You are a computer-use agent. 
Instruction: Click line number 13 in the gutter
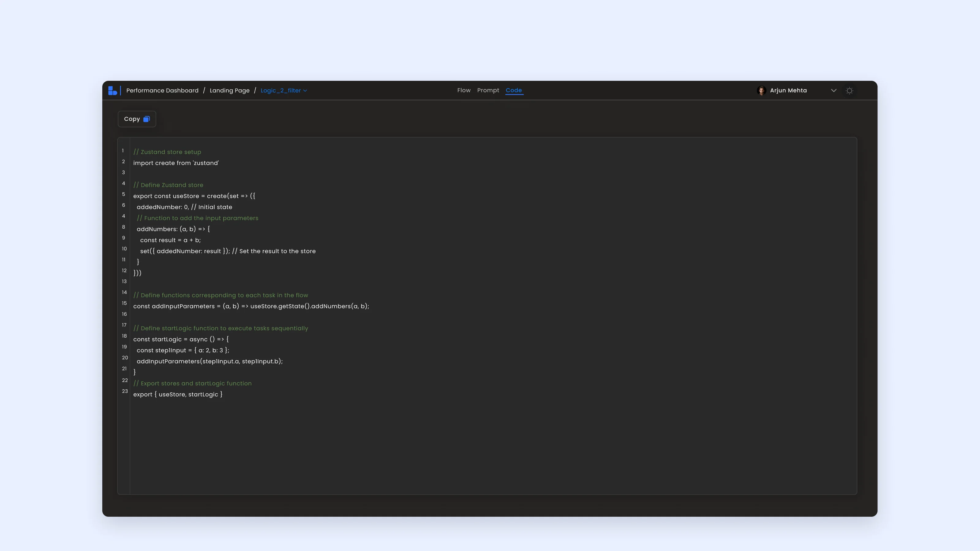coord(124,282)
